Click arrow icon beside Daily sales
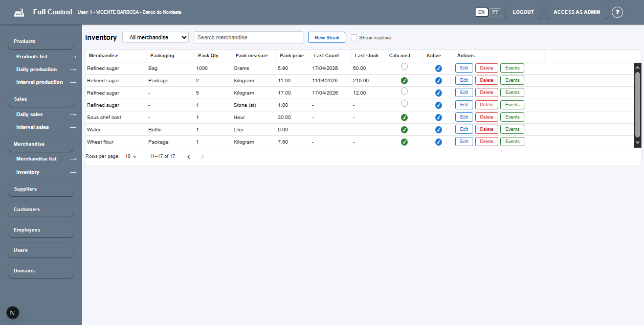Viewport: 644px width, 325px height. [x=73, y=114]
